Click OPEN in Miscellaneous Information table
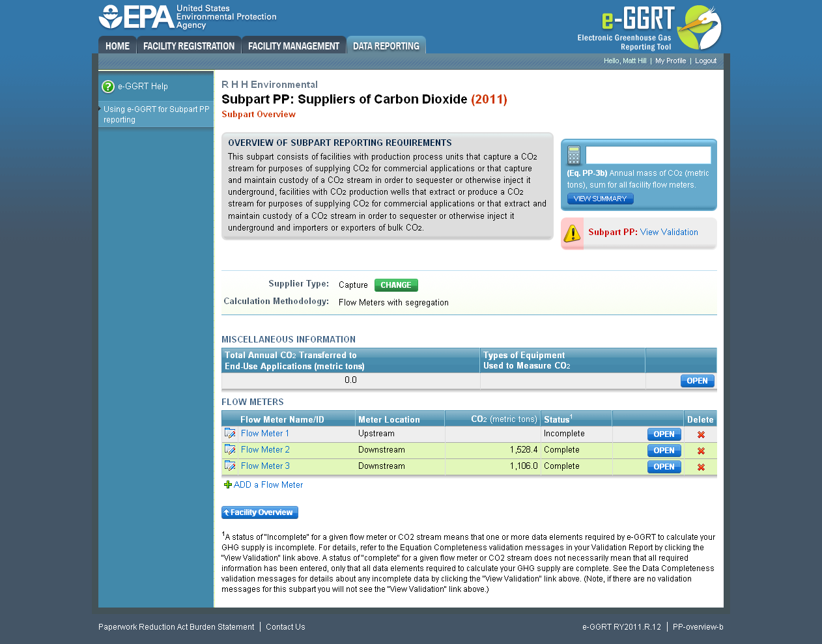Screen dimensions: 822x644 (x=697, y=381)
